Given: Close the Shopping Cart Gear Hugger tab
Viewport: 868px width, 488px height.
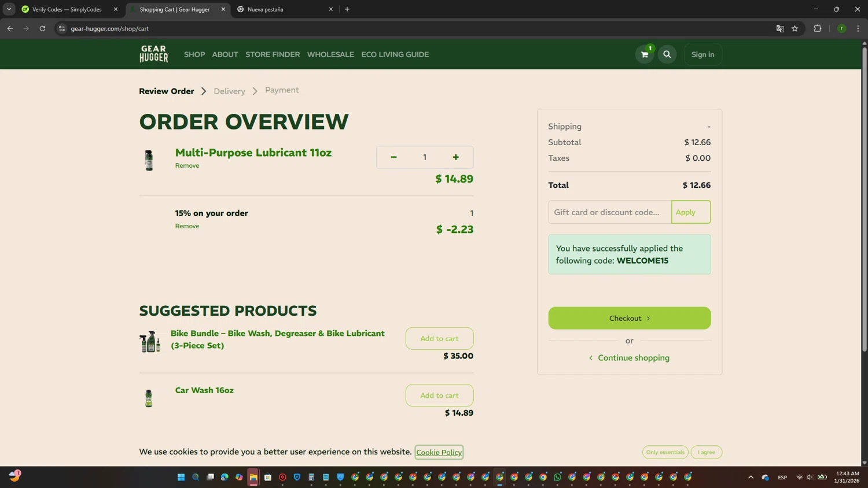Looking at the screenshot, I should pyautogui.click(x=223, y=9).
